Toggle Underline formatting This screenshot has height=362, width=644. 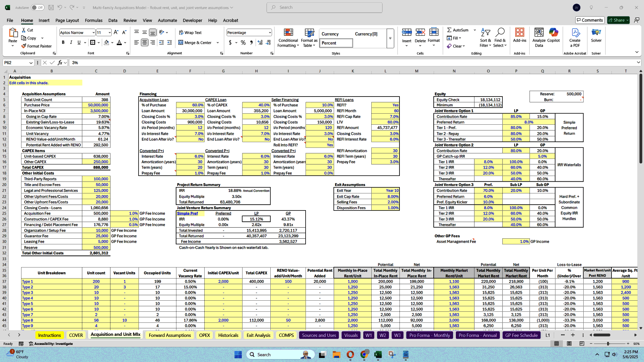(79, 43)
